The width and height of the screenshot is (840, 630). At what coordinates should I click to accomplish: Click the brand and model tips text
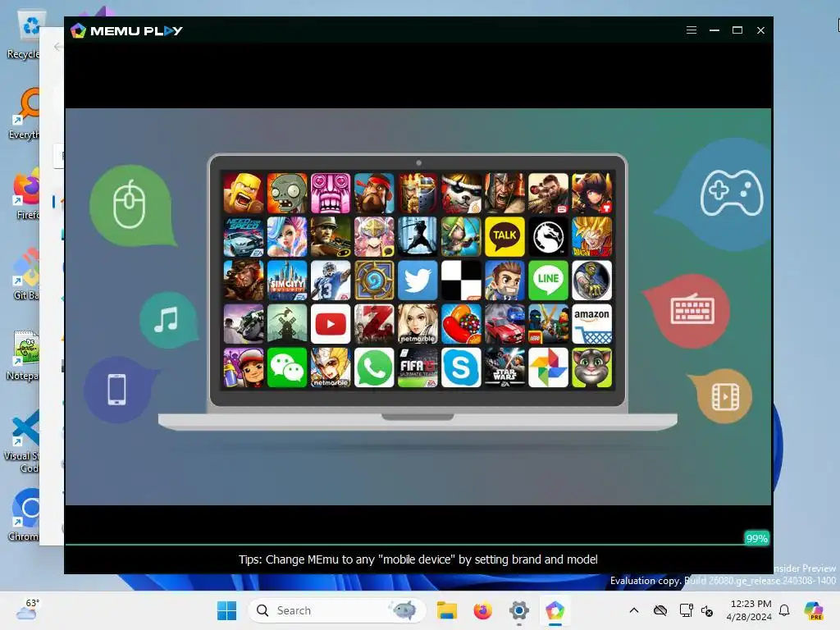click(418, 559)
